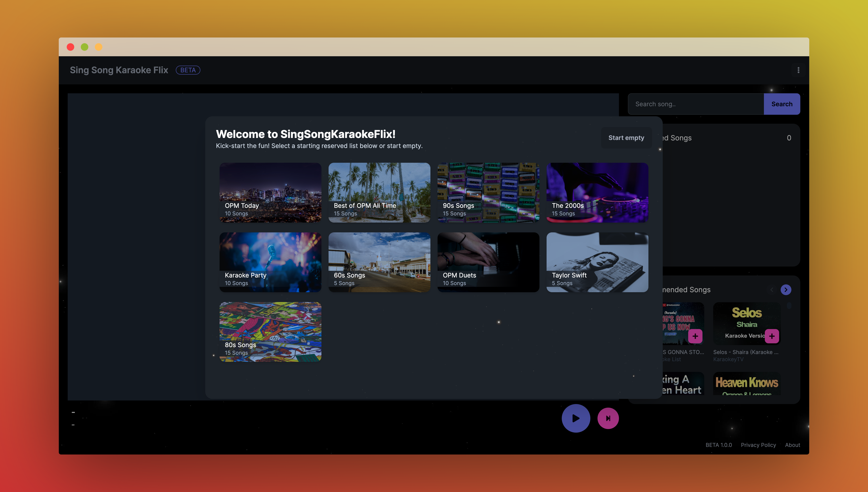Select the OPM Today playlist
This screenshot has height=492, width=868.
click(270, 193)
